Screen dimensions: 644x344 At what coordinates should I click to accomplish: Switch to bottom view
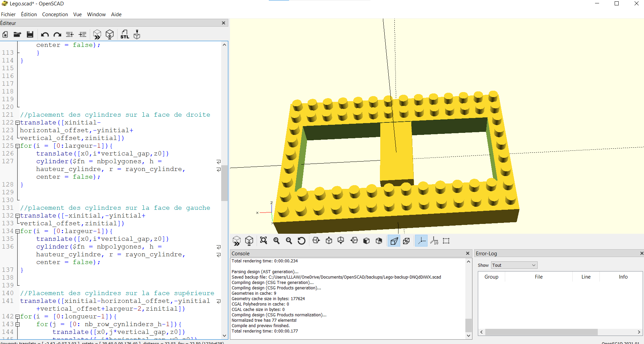pos(341,241)
